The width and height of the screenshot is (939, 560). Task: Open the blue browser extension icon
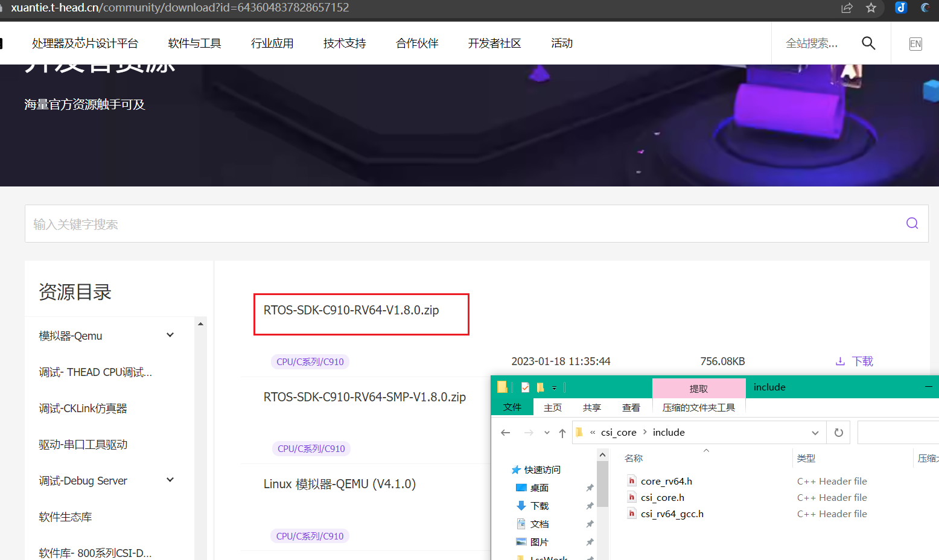point(901,7)
